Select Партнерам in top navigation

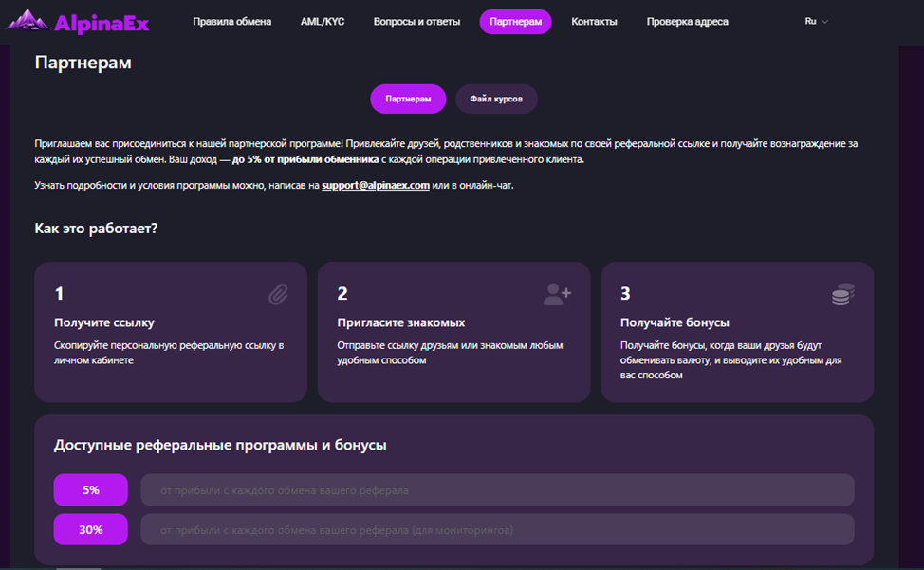click(x=515, y=21)
